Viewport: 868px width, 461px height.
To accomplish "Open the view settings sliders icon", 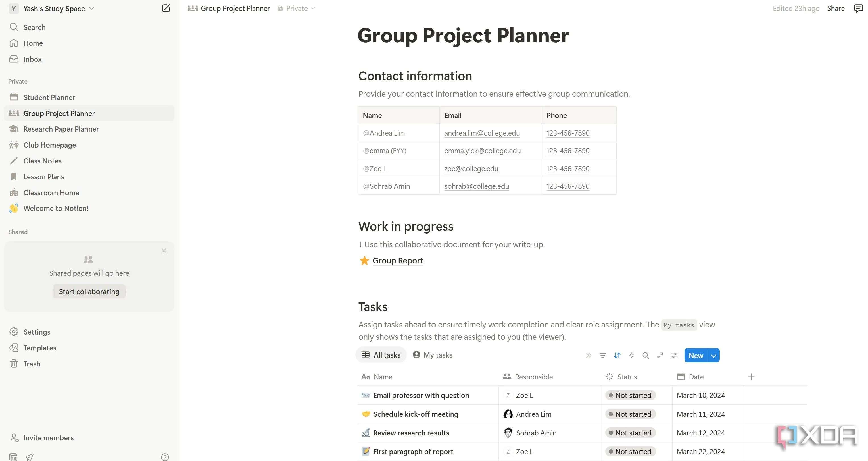I will coord(674,355).
